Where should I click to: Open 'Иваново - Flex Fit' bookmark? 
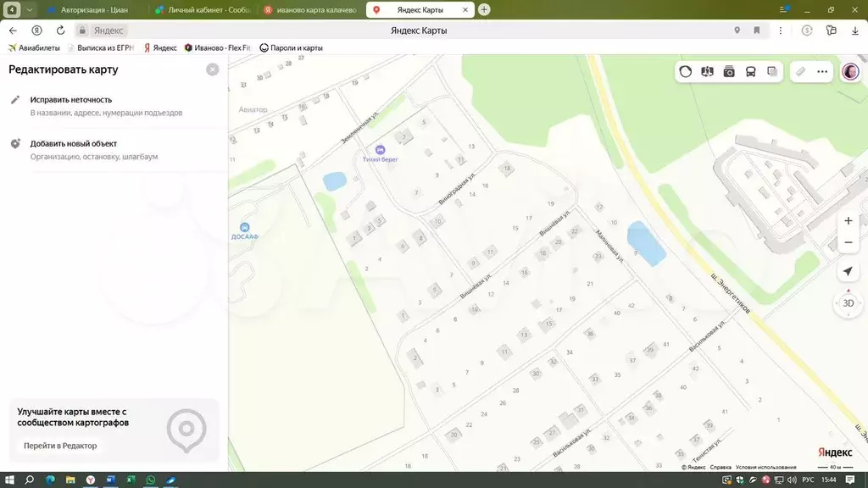[x=217, y=48]
